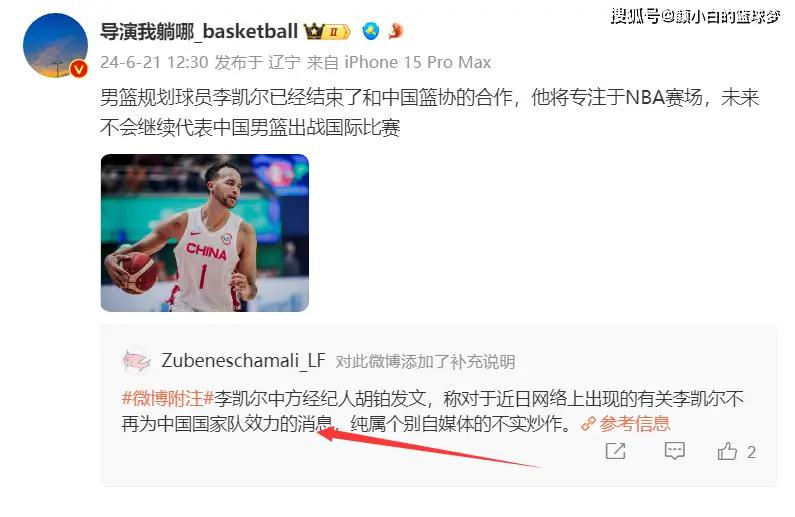Like the note with thumbs-up icon
Image resolution: width=795 pixels, height=517 pixels.
pyautogui.click(x=727, y=451)
